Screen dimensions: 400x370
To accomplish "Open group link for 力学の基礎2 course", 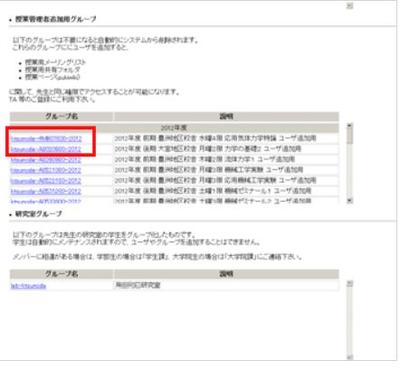I will pyautogui.click(x=46, y=149).
